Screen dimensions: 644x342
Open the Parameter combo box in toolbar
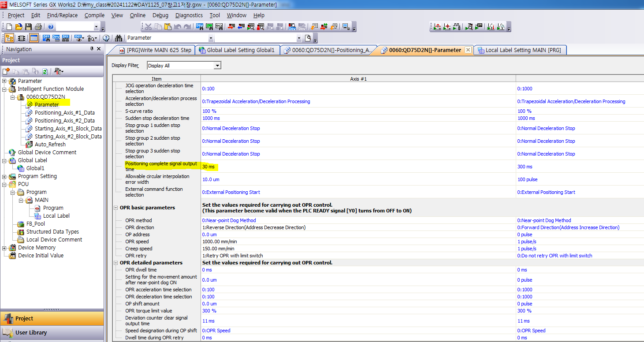pyautogui.click(x=211, y=38)
